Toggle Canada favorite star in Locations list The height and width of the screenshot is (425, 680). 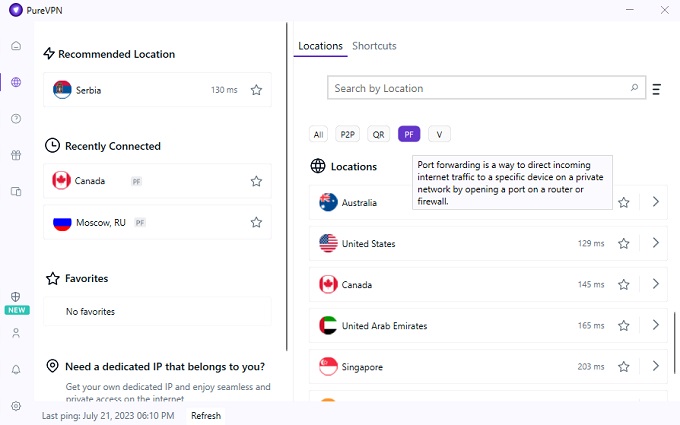click(x=624, y=284)
